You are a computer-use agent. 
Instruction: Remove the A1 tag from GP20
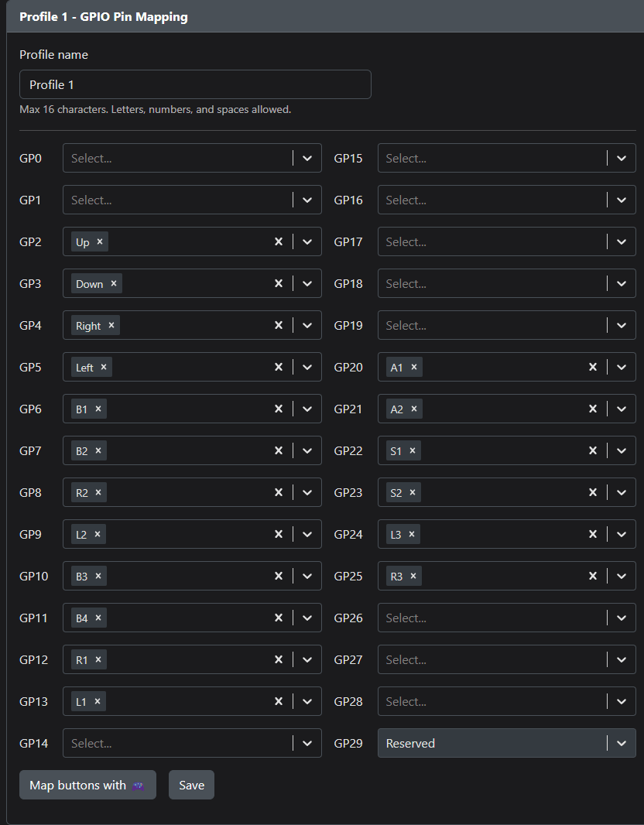point(414,367)
